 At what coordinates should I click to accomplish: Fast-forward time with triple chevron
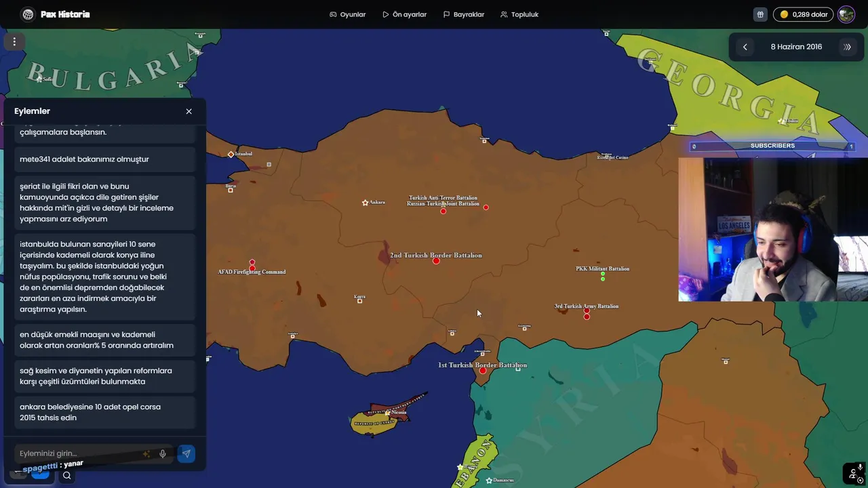pos(847,47)
